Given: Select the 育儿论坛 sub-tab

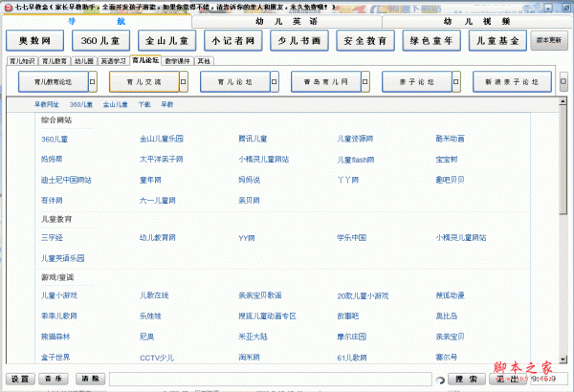Looking at the screenshot, I should (x=145, y=60).
